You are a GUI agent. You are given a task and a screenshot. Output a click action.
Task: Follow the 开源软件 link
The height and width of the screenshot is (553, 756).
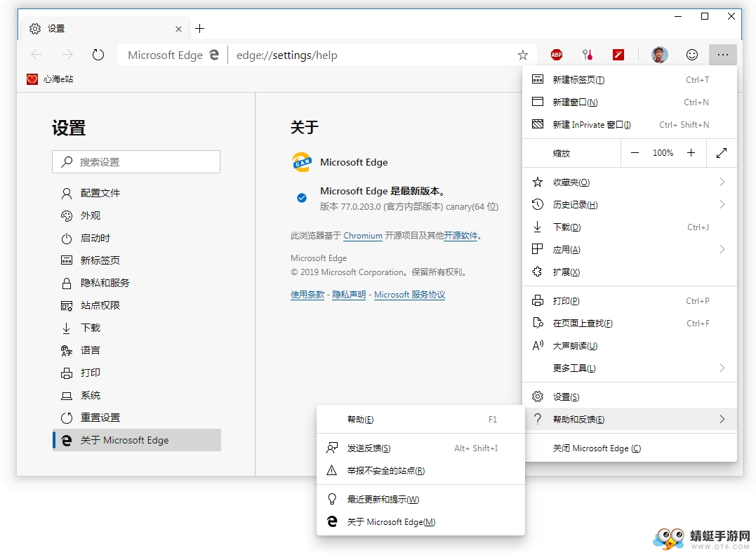click(x=460, y=236)
